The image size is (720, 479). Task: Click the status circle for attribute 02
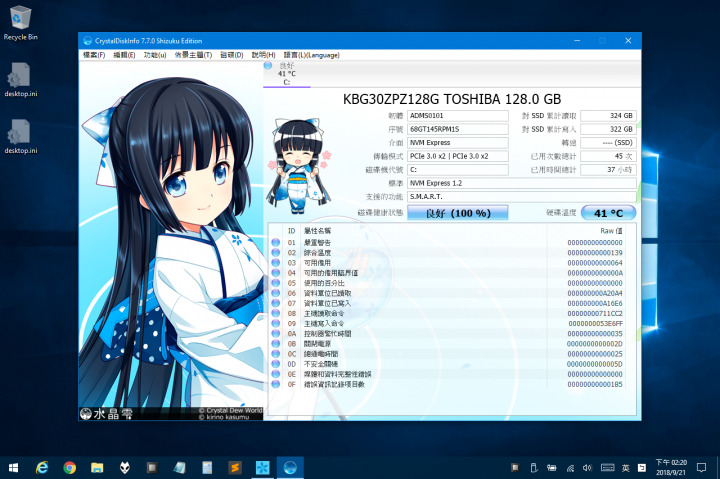click(x=276, y=253)
